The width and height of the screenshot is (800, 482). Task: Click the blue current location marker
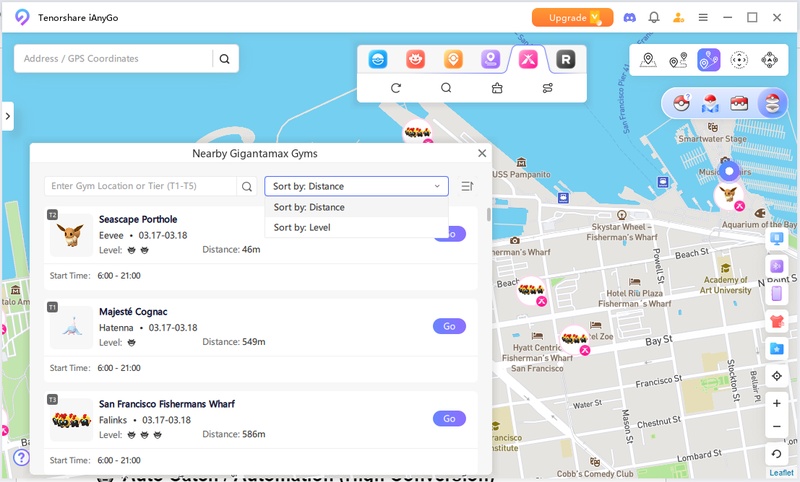tap(729, 171)
